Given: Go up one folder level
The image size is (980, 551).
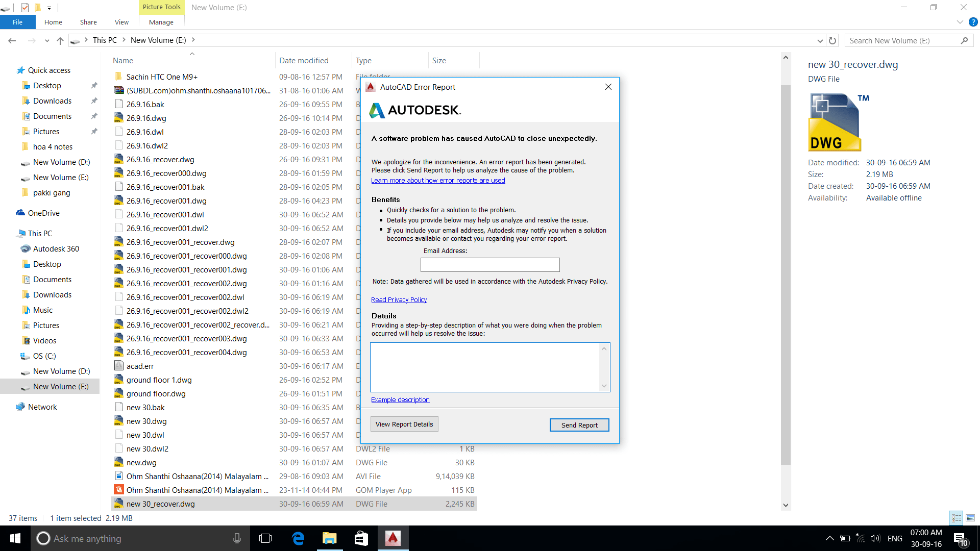Looking at the screenshot, I should [60, 41].
